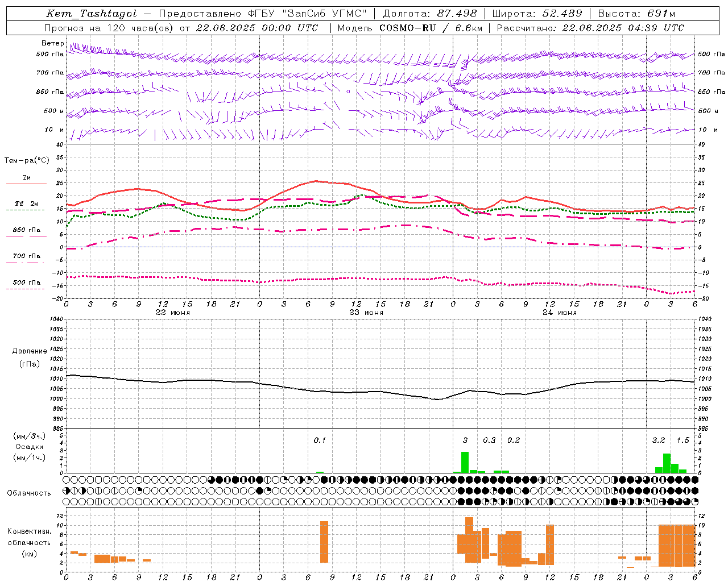The width and height of the screenshot is (728, 582).
Task: Click the 3.2 precipitation total value
Action: pos(659,440)
